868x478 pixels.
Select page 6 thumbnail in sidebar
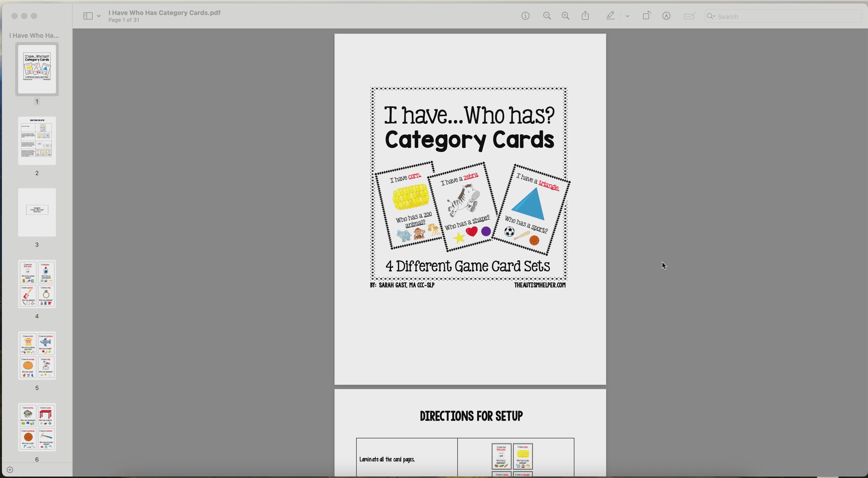(x=37, y=427)
